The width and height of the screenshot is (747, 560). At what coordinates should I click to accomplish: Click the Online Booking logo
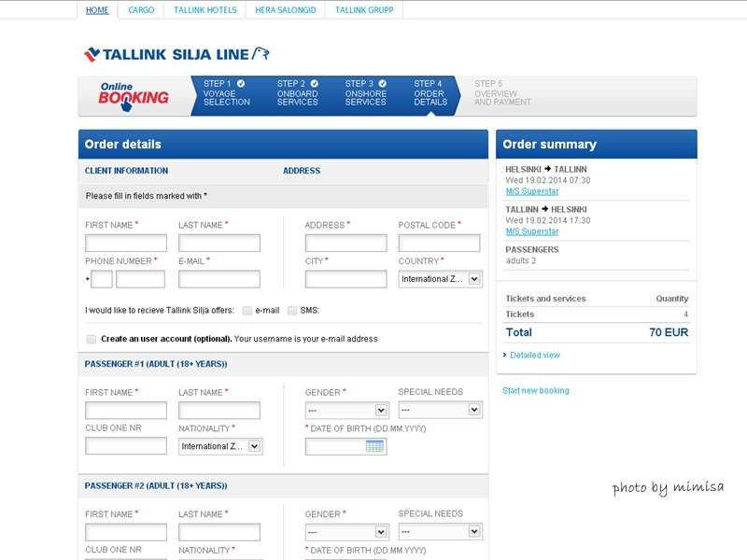tap(134, 97)
